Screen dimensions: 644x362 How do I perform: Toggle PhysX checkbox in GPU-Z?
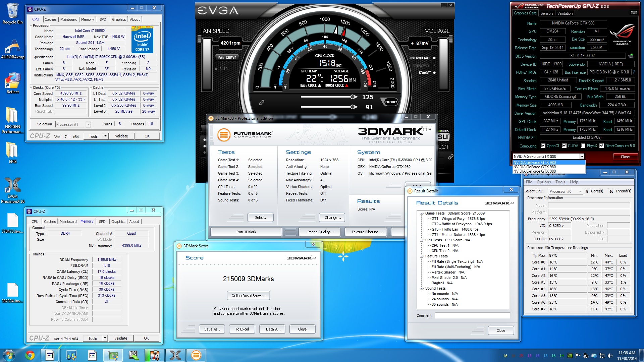click(583, 146)
